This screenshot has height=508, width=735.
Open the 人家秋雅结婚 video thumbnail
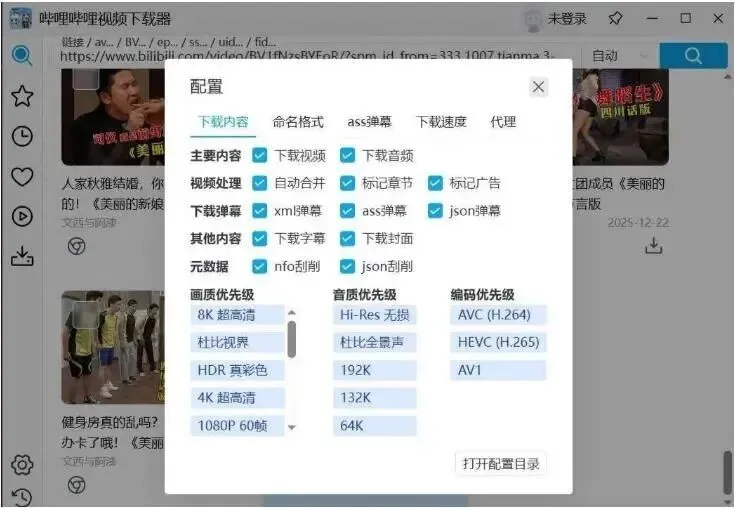(x=112, y=117)
